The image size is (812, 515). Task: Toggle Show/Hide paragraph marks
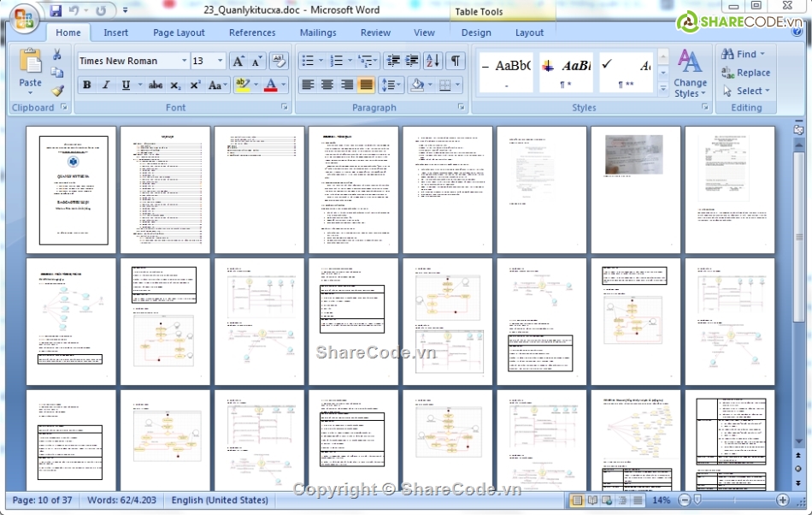pos(456,61)
